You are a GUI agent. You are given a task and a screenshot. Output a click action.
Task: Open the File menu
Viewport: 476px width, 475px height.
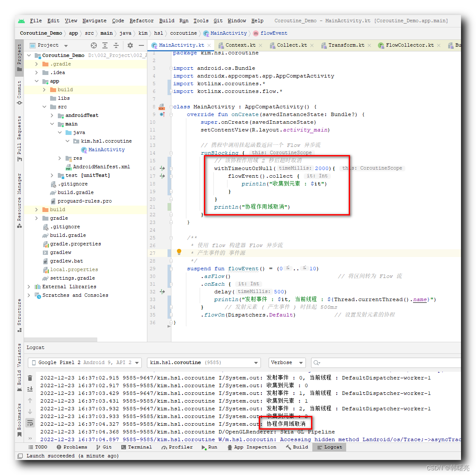36,21
